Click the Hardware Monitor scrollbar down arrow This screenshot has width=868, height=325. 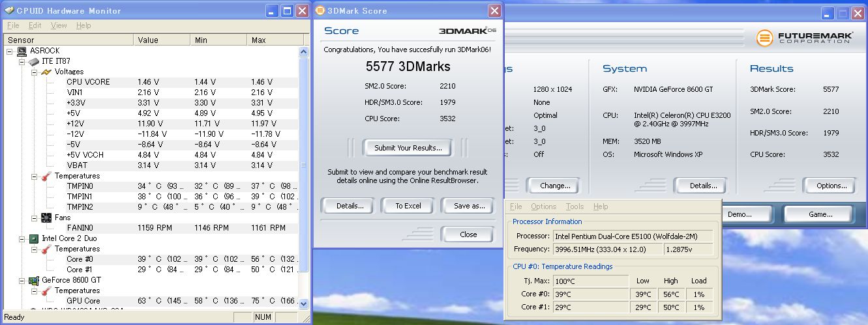[303, 303]
